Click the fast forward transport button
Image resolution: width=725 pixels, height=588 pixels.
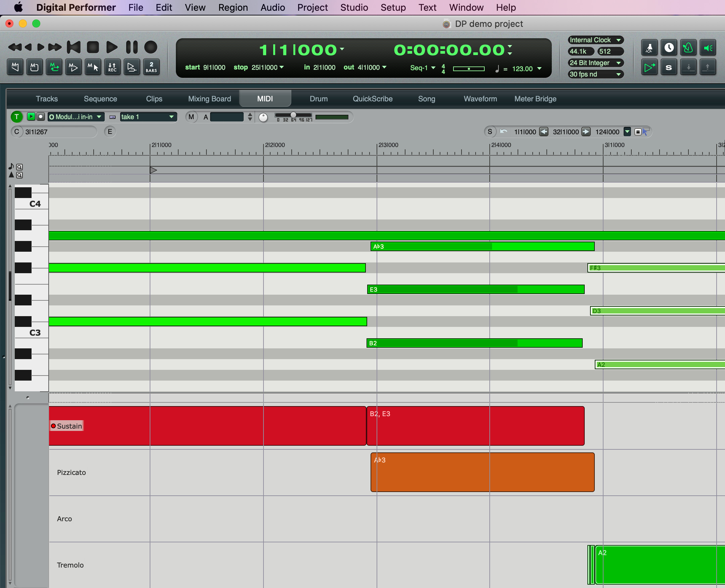tap(55, 47)
